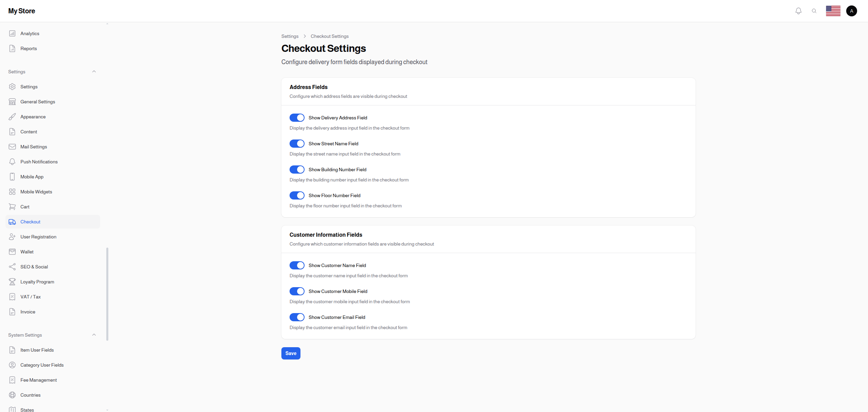The height and width of the screenshot is (412, 868).
Task: Collapse the Settings sidebar section
Action: 94,71
